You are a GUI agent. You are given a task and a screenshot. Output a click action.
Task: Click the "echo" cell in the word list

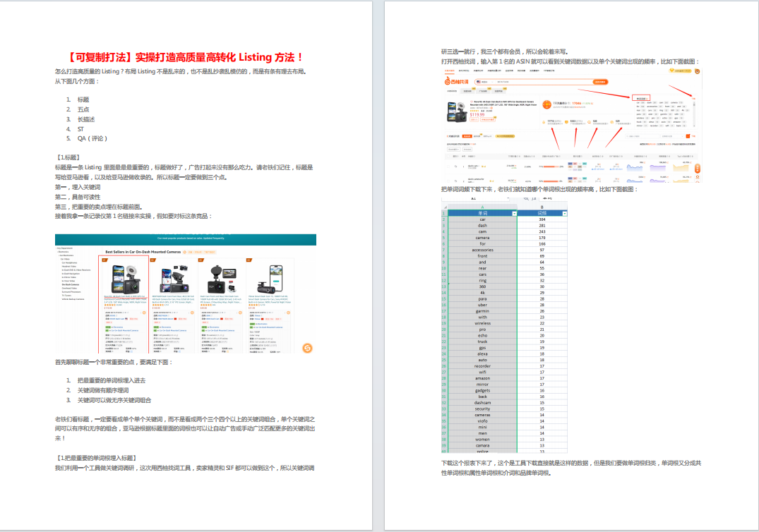(x=483, y=336)
